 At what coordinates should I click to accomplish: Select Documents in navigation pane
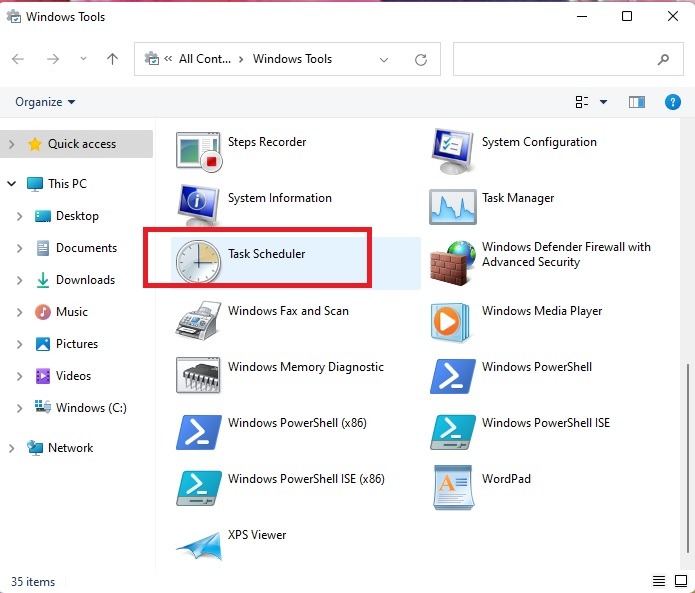pyautogui.click(x=86, y=248)
